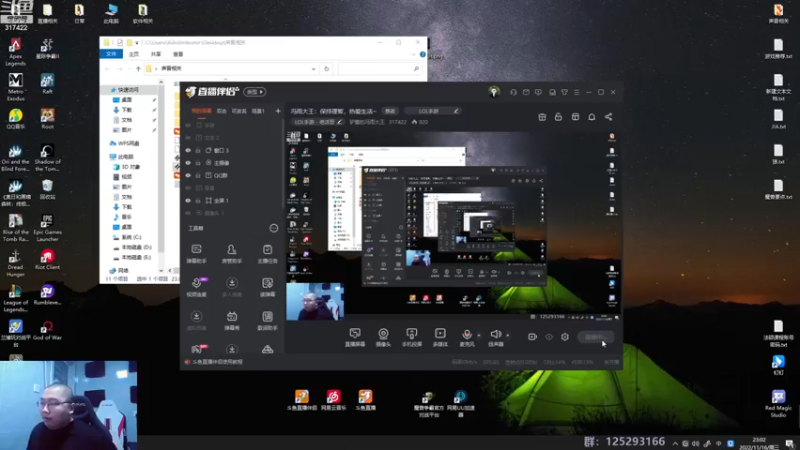Toggle visibility of 全屏 1 source
800x450 pixels.
[x=188, y=201]
